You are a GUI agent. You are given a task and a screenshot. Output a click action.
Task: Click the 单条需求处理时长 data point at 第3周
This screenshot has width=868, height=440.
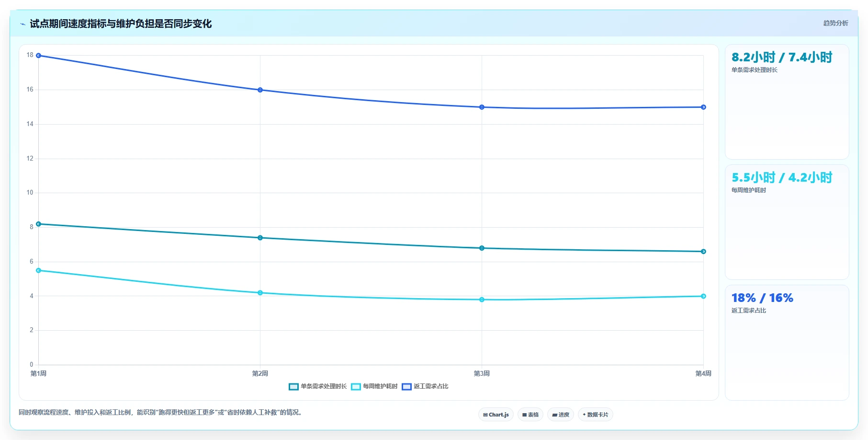[482, 248]
